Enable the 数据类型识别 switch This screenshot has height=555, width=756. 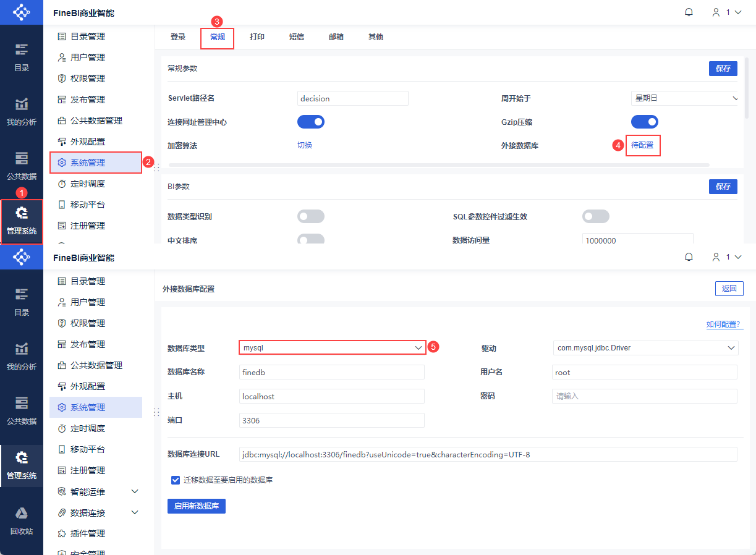tap(311, 216)
